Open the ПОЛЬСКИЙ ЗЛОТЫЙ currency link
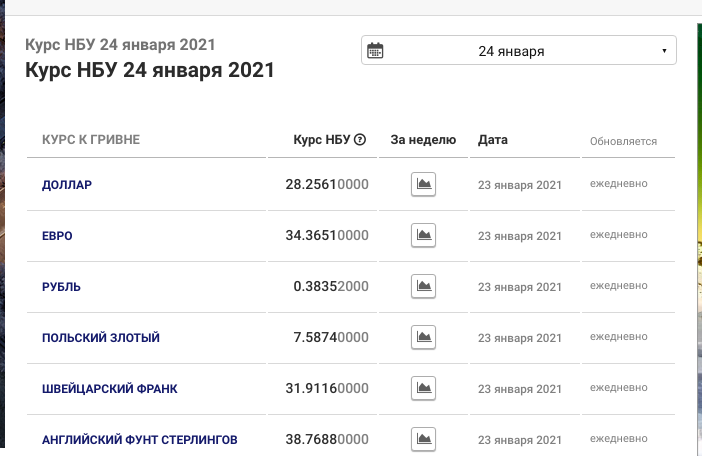Image resolution: width=702 pixels, height=456 pixels. [101, 337]
